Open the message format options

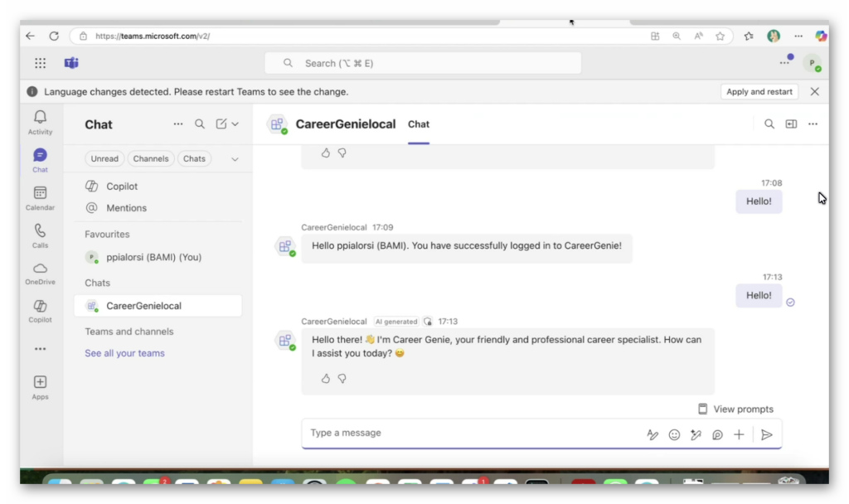coord(653,434)
